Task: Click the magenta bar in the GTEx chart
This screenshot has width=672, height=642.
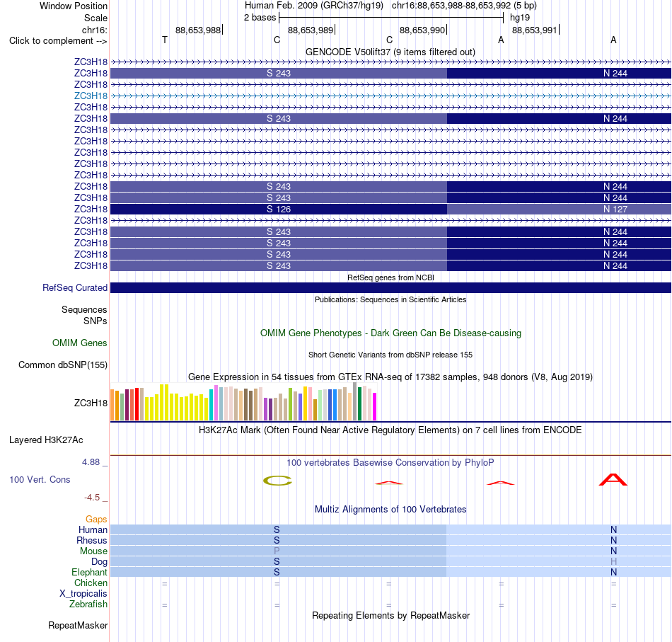Action: pos(375,406)
